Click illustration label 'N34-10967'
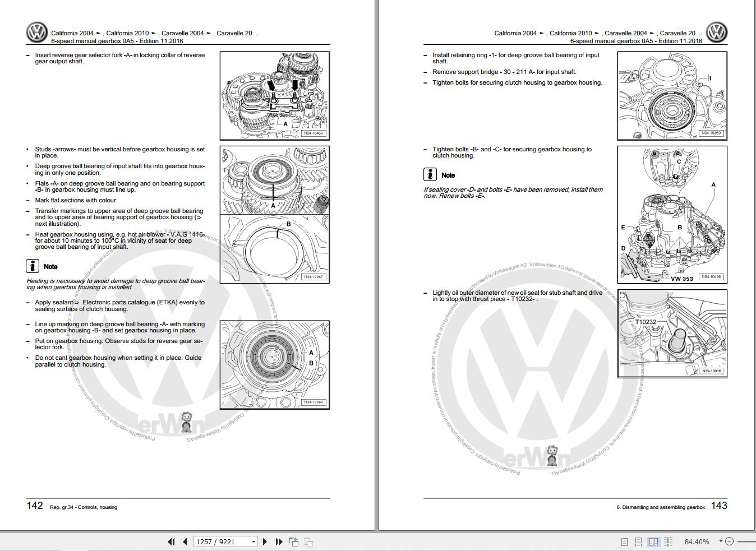The width and height of the screenshot is (756, 551). 314,277
